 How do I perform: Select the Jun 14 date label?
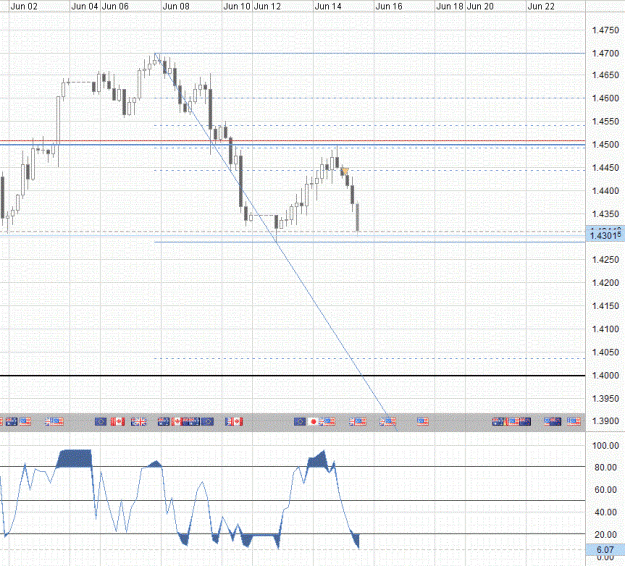point(328,6)
